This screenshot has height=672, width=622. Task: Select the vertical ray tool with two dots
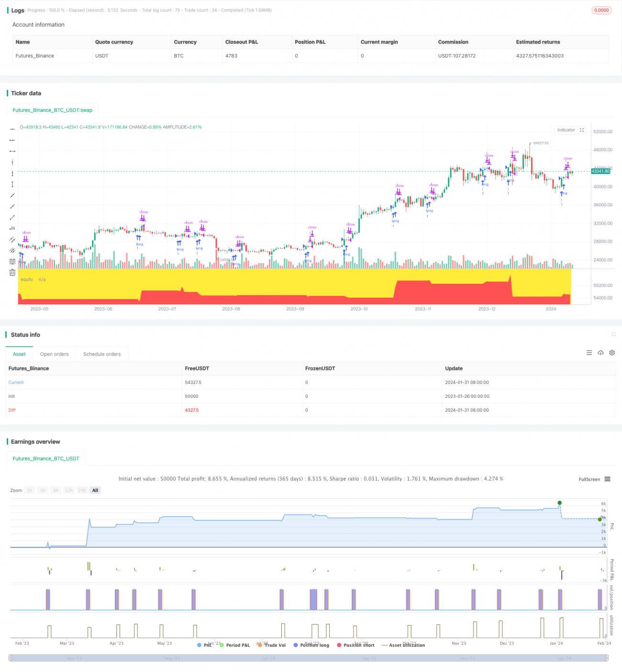[x=12, y=173]
